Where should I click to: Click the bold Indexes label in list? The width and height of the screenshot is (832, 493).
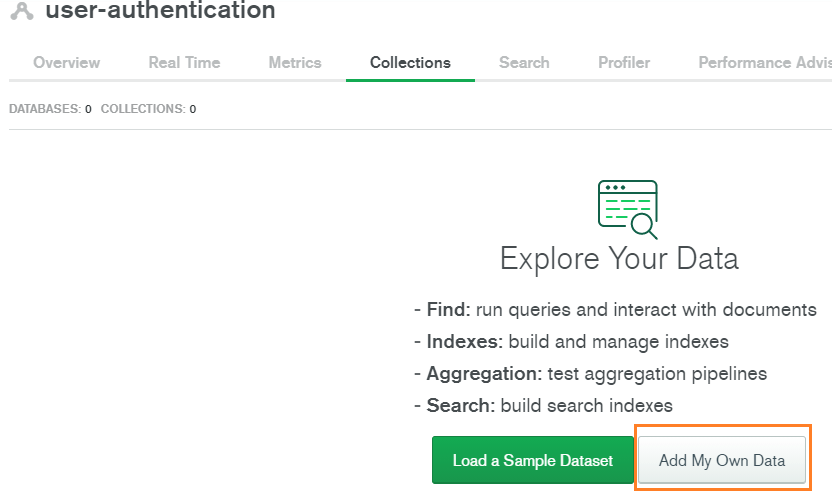pos(464,342)
